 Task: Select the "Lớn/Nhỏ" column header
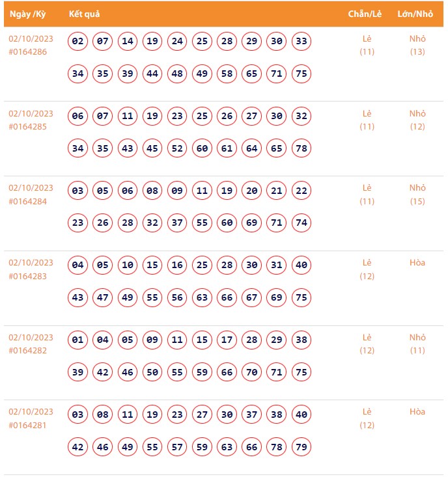[x=415, y=14]
